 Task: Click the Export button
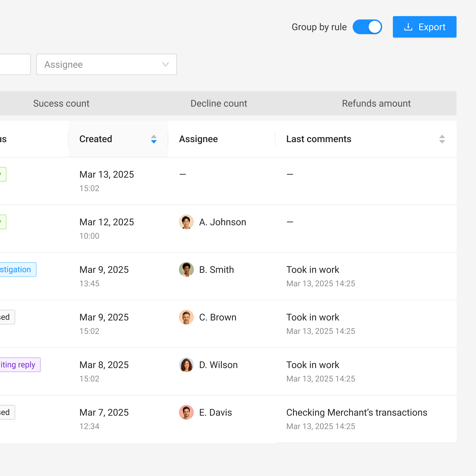(424, 27)
